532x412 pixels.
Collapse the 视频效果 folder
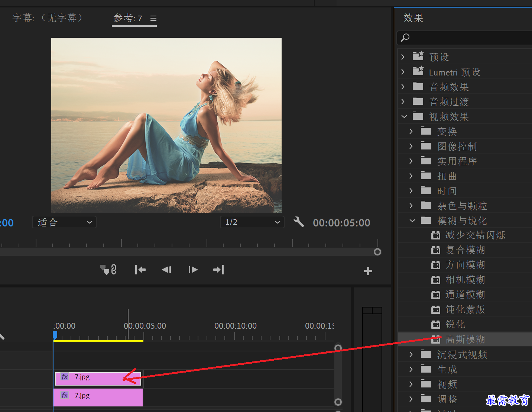pyautogui.click(x=404, y=116)
